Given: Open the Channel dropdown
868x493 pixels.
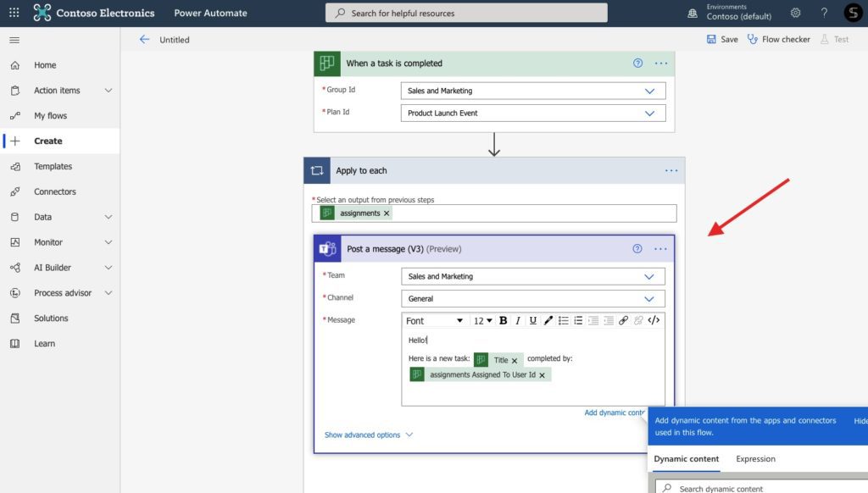Looking at the screenshot, I should tap(533, 299).
